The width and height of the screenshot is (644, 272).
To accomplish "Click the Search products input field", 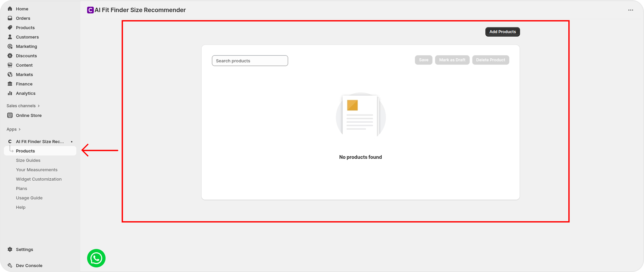I will pos(250,61).
